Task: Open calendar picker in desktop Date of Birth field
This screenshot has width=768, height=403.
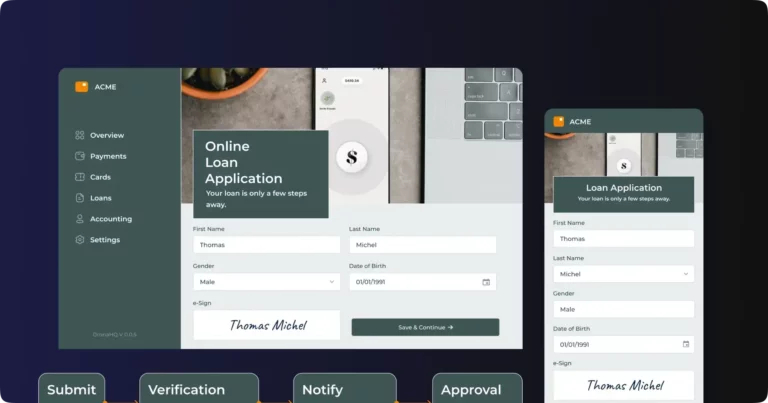Action: pos(486,282)
